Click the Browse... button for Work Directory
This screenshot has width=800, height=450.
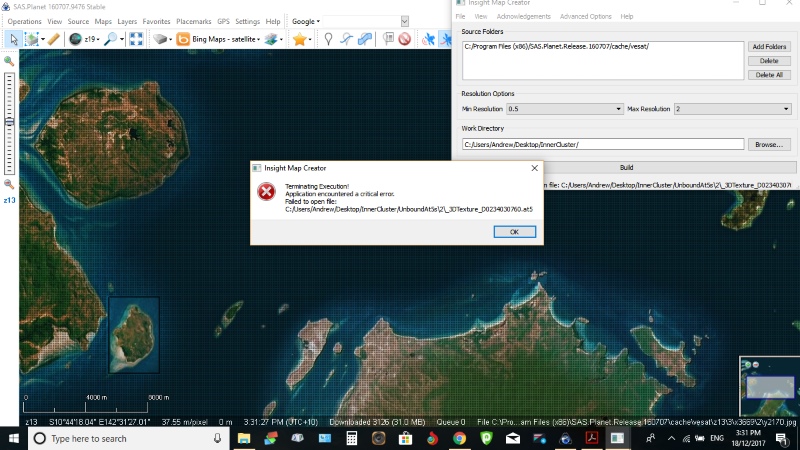click(768, 144)
